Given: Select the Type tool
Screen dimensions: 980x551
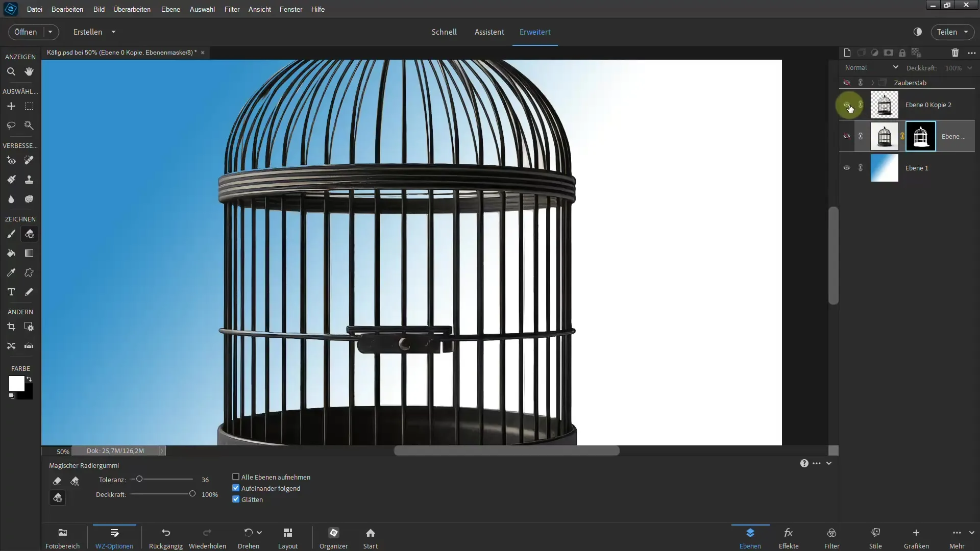Looking at the screenshot, I should click(11, 292).
